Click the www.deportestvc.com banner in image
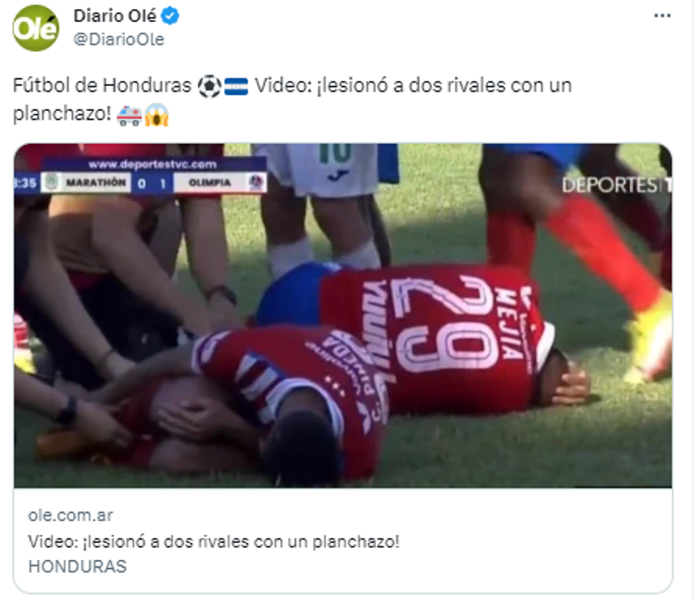700x599 pixels. (153, 164)
